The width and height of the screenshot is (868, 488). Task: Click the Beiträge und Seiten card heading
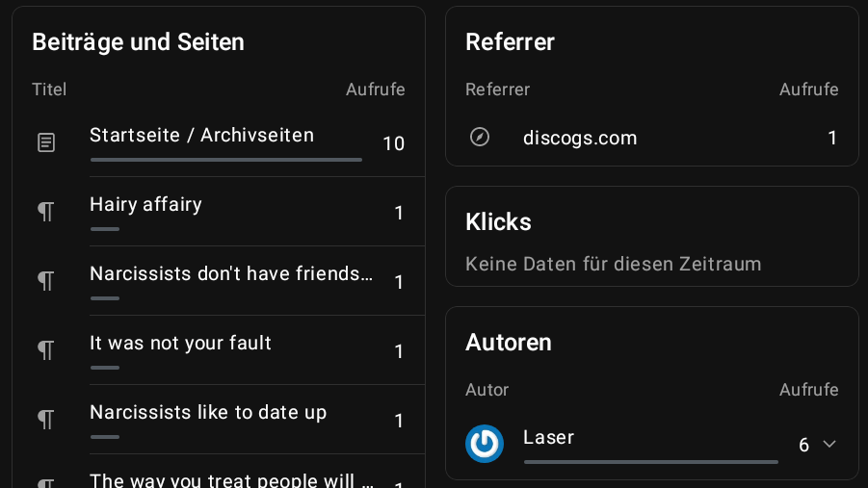point(138,41)
